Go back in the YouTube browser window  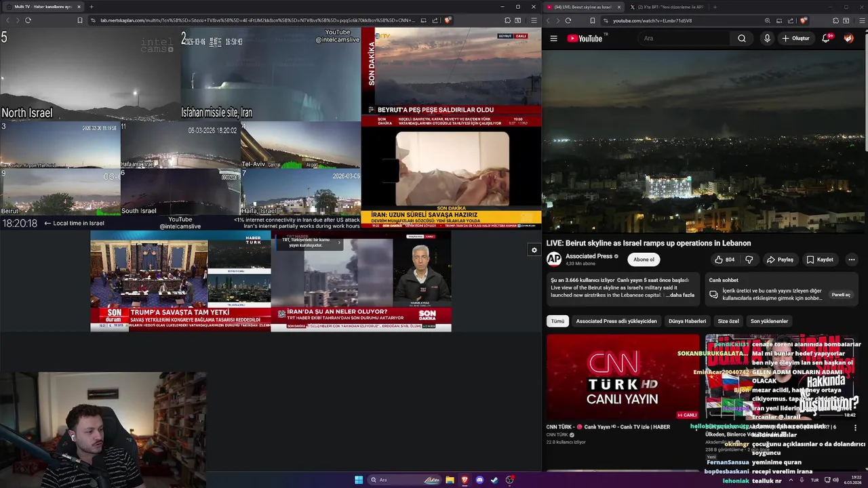[548, 20]
